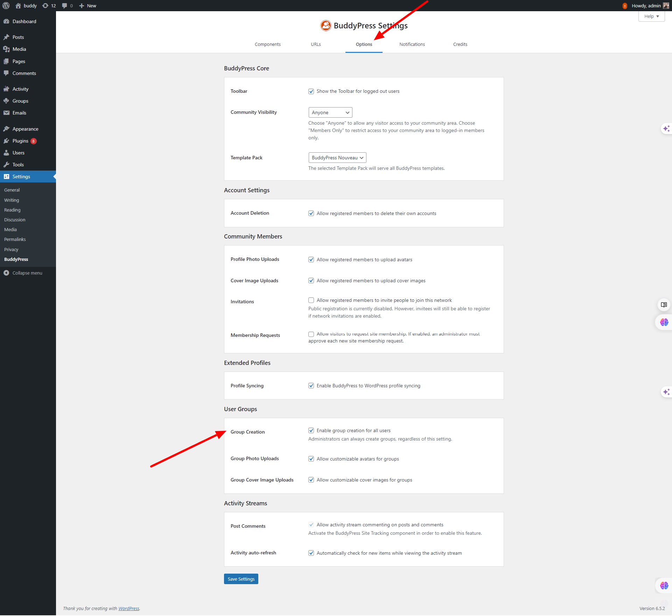Expand the Template Pack dropdown
This screenshot has height=616, width=672.
pyautogui.click(x=337, y=158)
